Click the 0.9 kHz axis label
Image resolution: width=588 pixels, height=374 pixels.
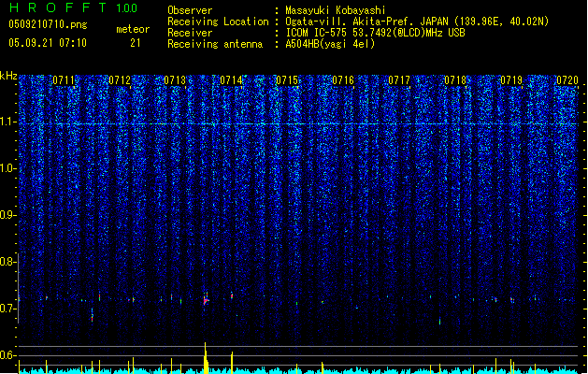8,215
